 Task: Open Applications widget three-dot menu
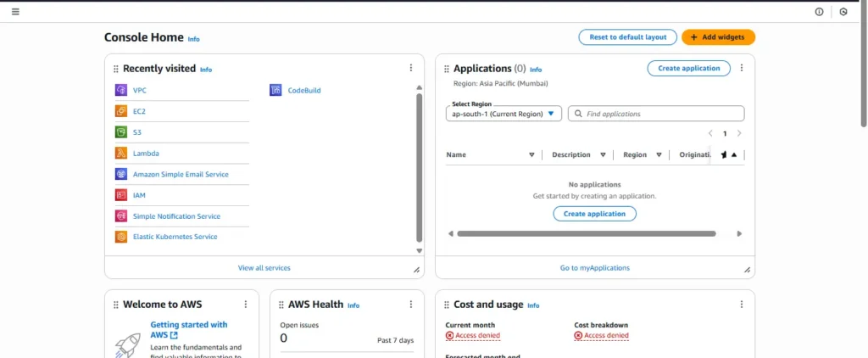(742, 68)
